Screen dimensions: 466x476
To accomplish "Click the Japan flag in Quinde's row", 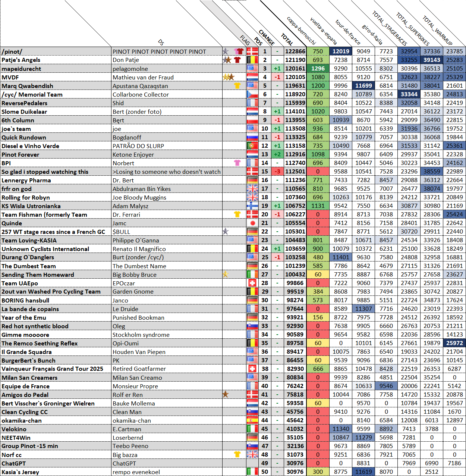I will click(x=252, y=223).
